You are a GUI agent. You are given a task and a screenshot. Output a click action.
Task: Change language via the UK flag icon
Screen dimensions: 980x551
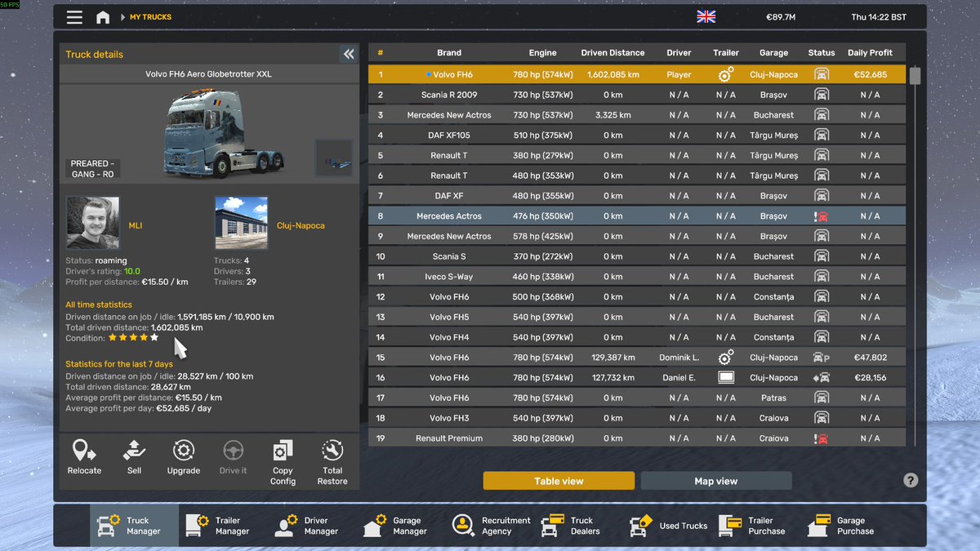click(706, 17)
